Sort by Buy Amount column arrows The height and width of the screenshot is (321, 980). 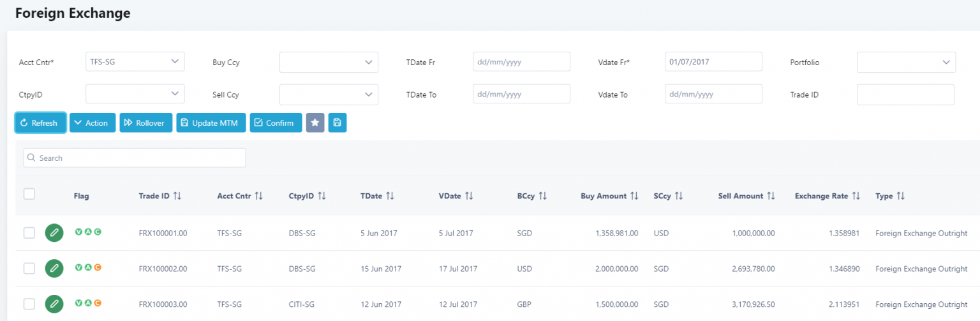click(x=634, y=196)
